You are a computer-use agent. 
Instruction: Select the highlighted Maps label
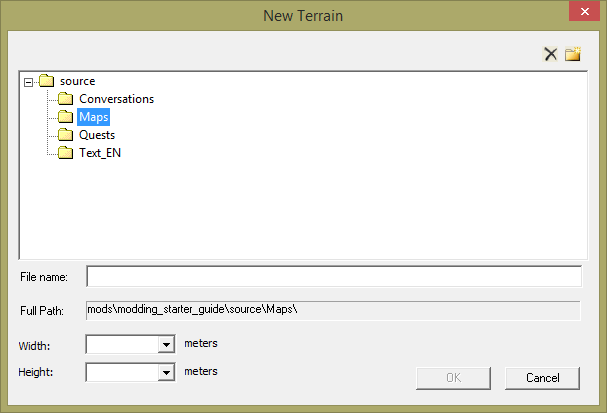[94, 117]
